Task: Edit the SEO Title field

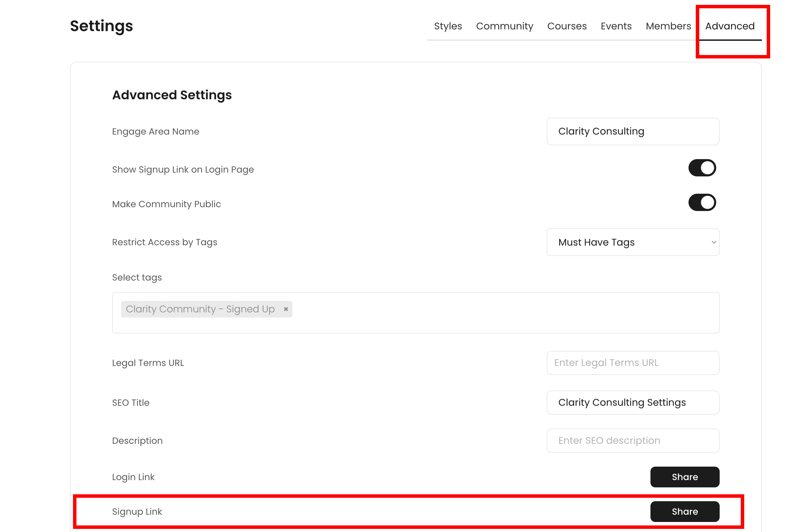Action: [x=632, y=403]
